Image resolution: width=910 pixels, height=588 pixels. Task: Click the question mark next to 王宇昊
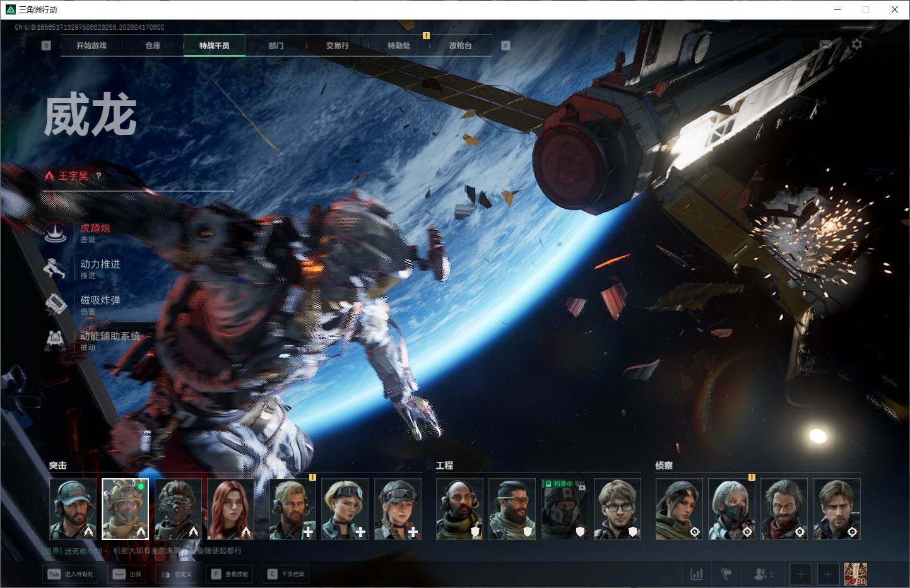pyautogui.click(x=98, y=176)
